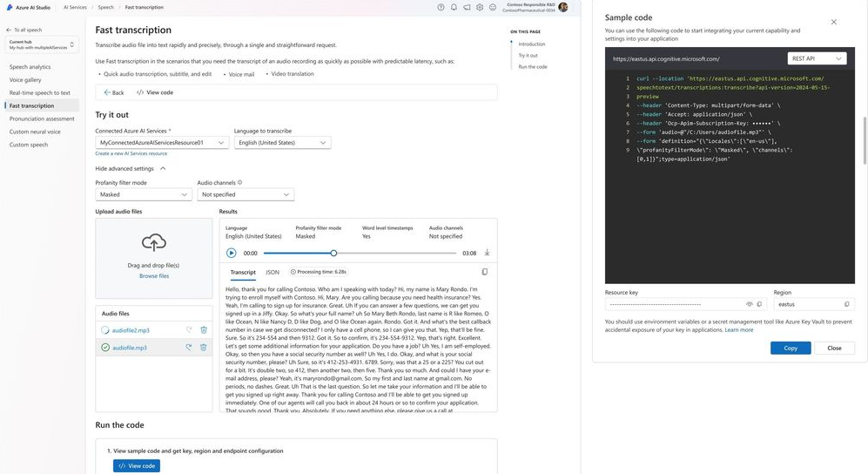Open the REST API language dropdown

(817, 58)
